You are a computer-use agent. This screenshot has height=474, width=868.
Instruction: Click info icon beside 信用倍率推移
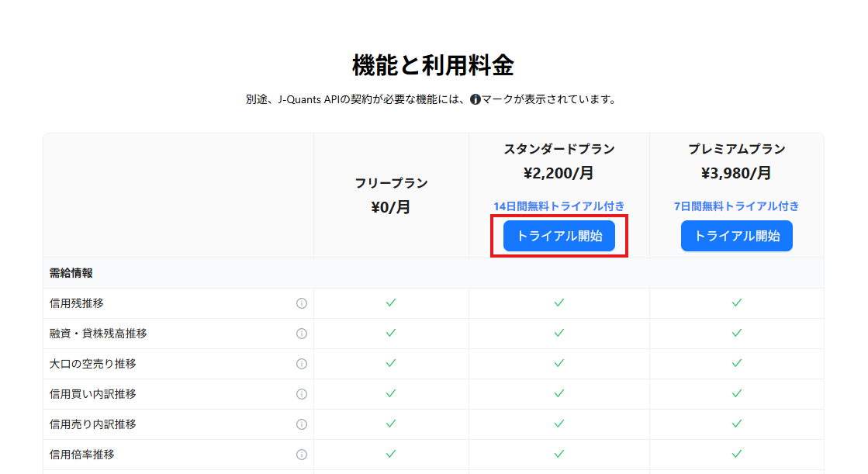302,455
